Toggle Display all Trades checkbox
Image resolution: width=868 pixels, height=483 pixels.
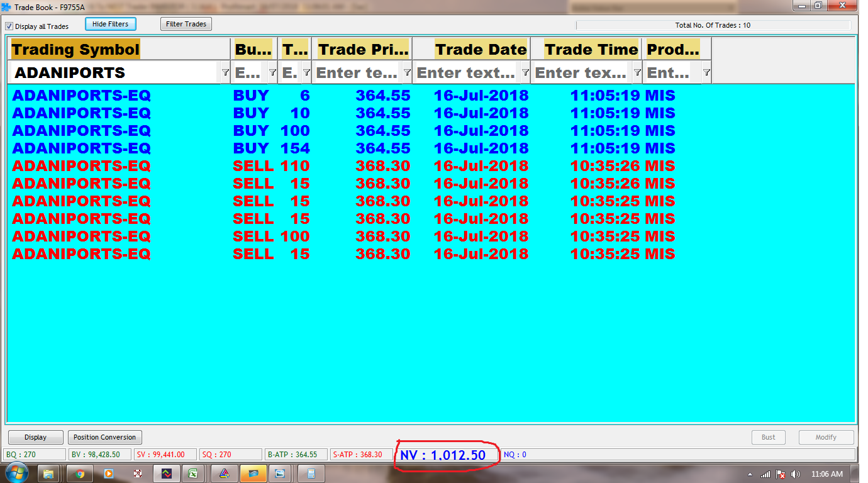[x=9, y=26]
